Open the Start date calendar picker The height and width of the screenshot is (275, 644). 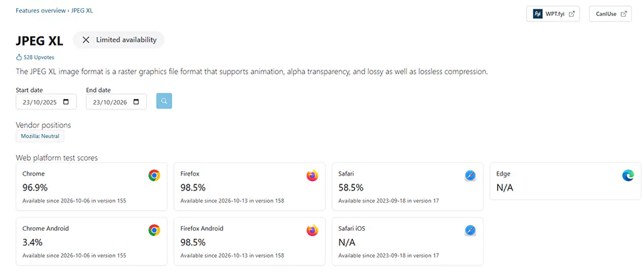pyautogui.click(x=66, y=102)
